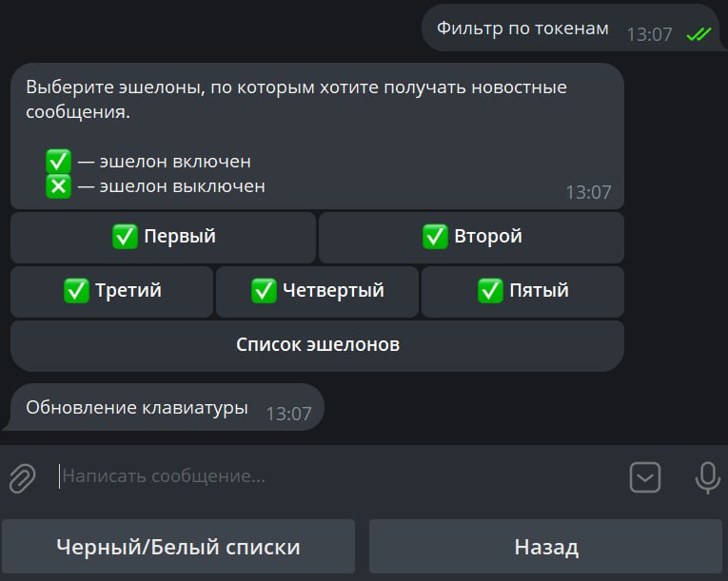Toggle the bot keyboard chevron icon
Viewport: 728px width, 581px height.
(x=645, y=477)
